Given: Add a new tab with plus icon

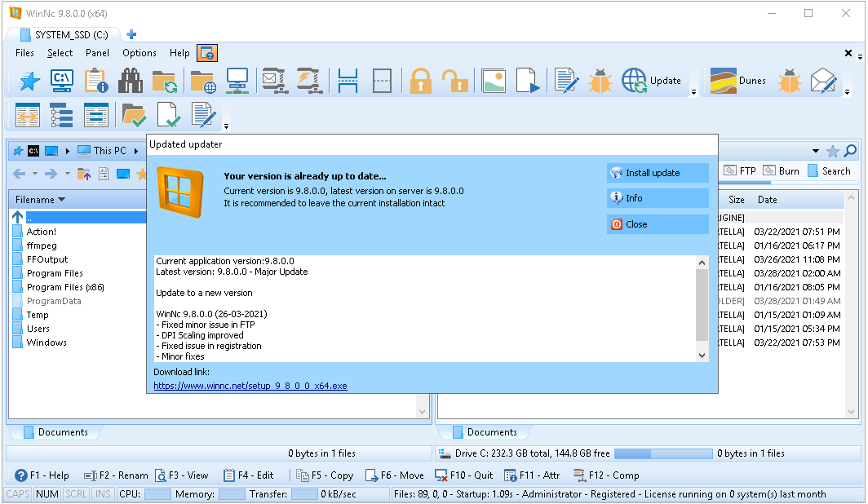Looking at the screenshot, I should pyautogui.click(x=131, y=34).
